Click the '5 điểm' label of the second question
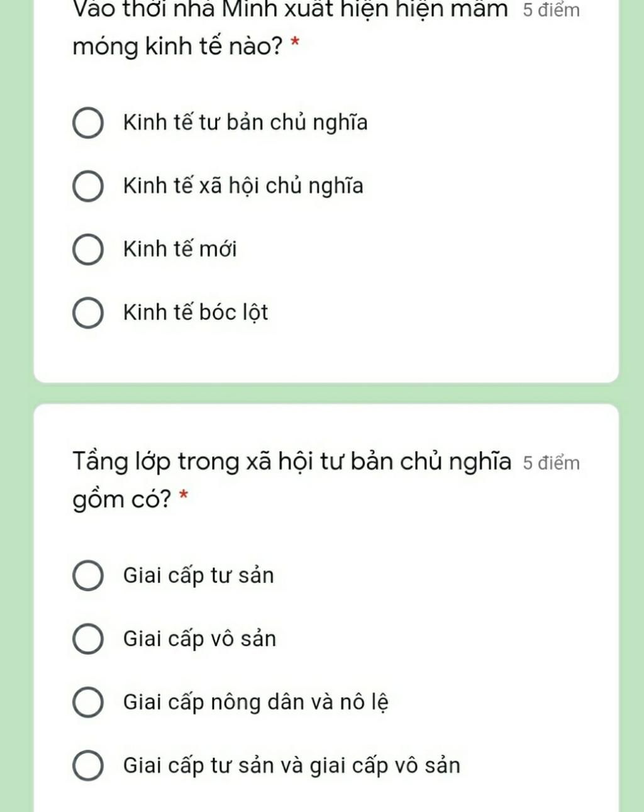 [552, 463]
